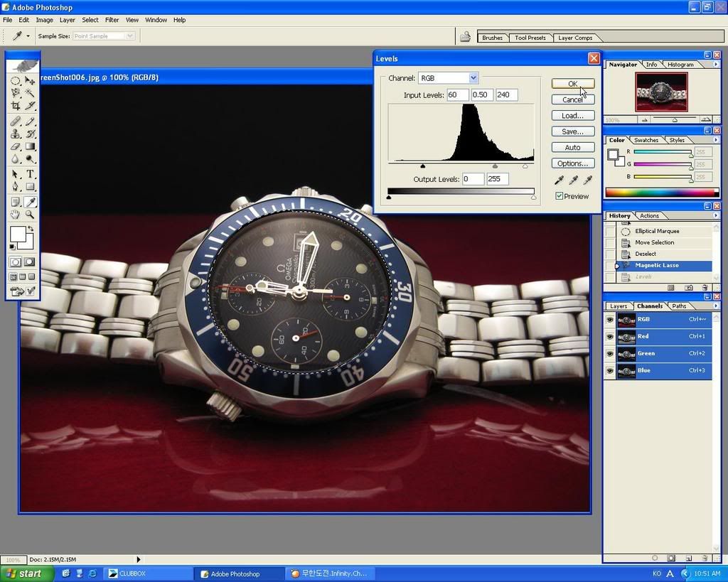Viewport: 728px width, 582px height.
Task: Switch to Quick Mask mode
Action: click(30, 262)
